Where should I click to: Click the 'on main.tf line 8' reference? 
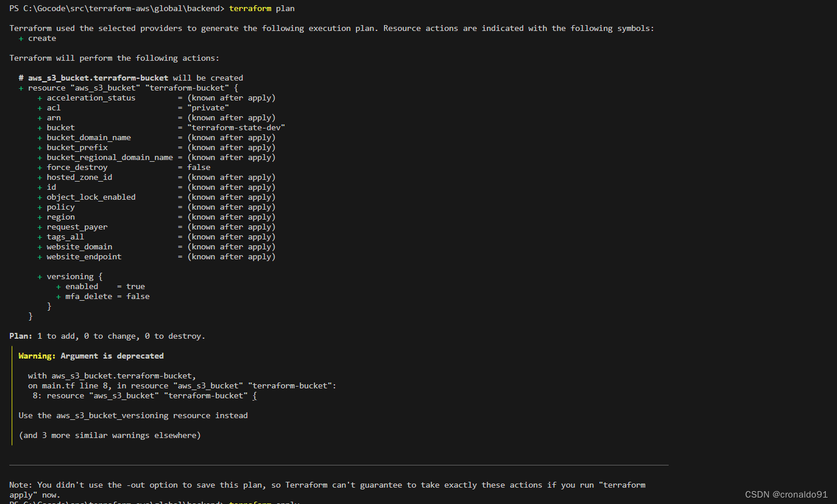coord(182,386)
